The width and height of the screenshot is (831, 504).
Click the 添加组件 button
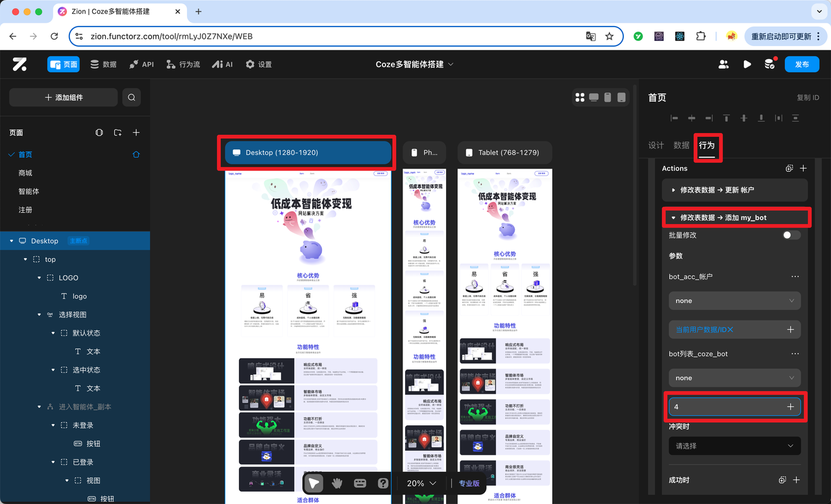[x=64, y=97]
